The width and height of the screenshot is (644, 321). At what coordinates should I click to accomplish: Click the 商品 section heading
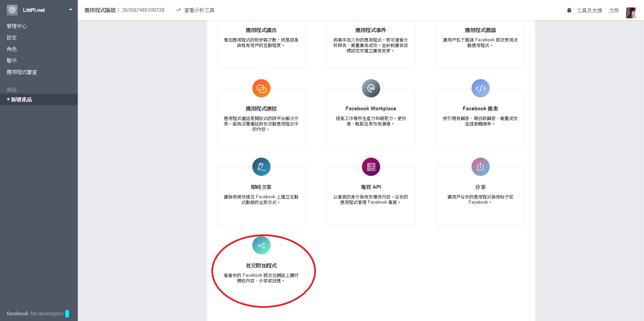point(12,90)
